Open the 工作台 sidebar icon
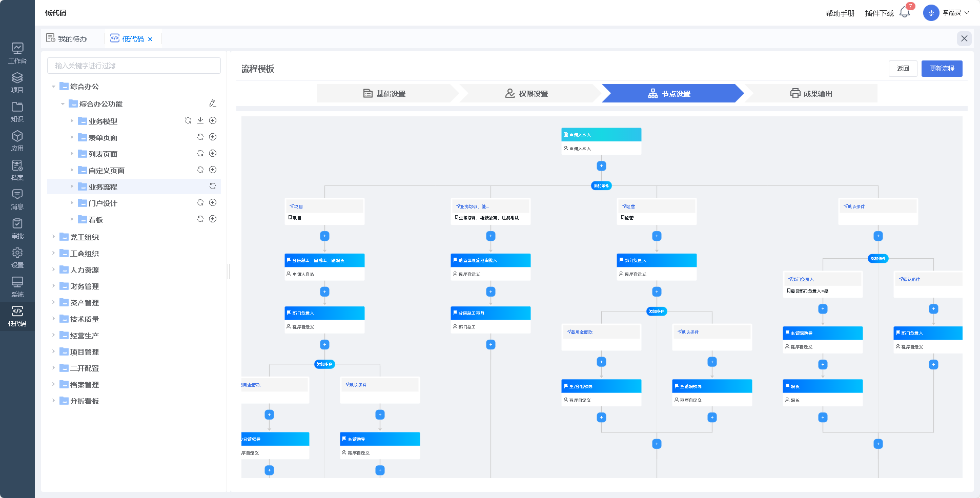 pos(17,53)
